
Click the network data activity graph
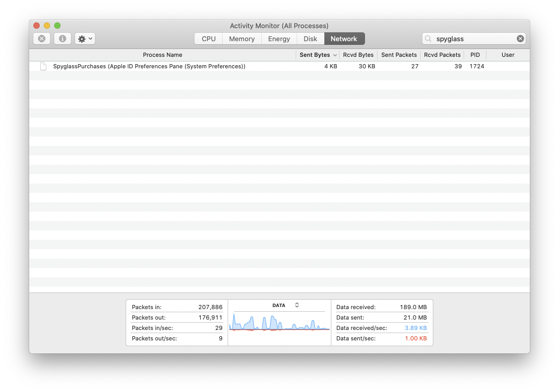tap(279, 322)
